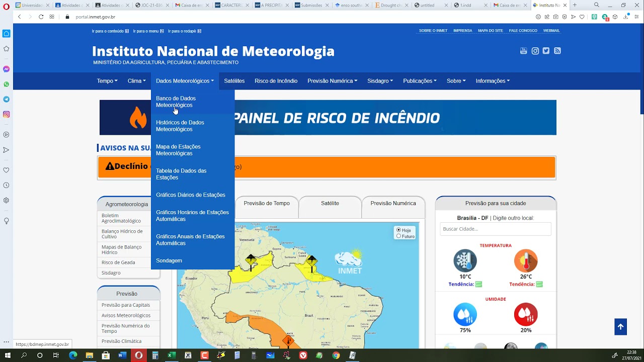Collapse the Dados Meteorológicos dropdown

click(x=185, y=81)
